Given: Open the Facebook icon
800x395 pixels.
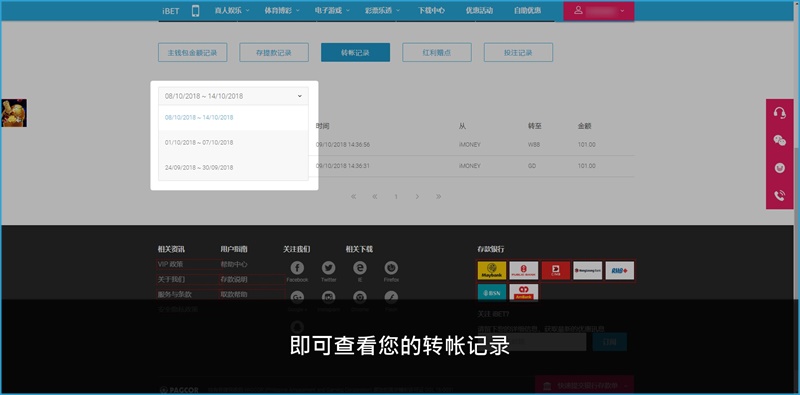Looking at the screenshot, I should click(x=297, y=268).
